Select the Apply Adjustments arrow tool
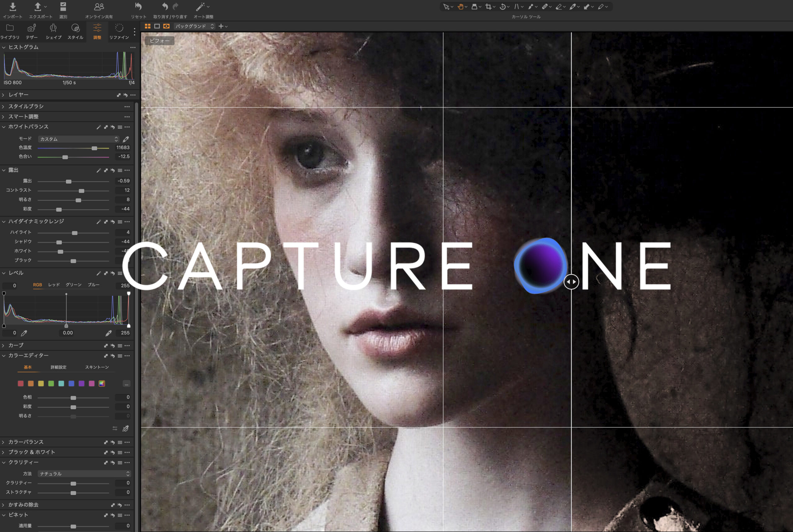Image resolution: width=793 pixels, height=532 pixels. click(587, 7)
